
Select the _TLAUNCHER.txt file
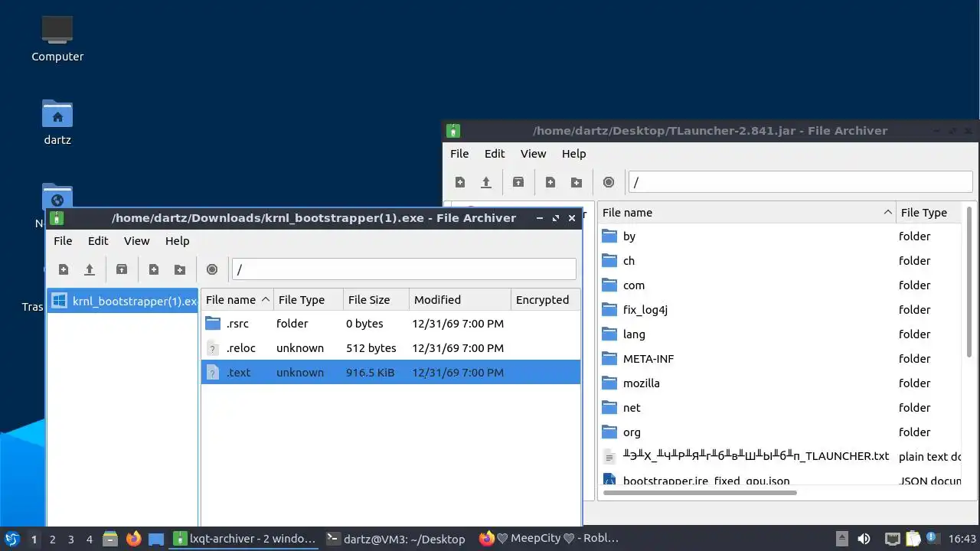779,456
